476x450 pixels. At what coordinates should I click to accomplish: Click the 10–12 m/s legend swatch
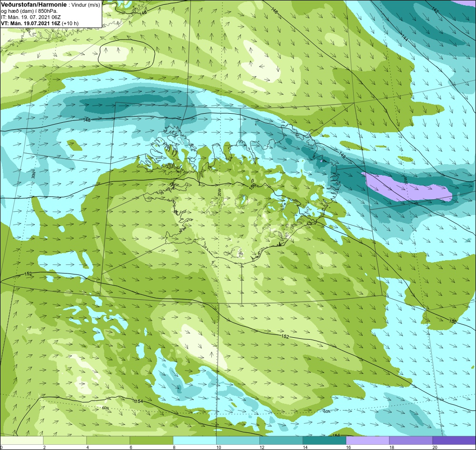(x=238, y=440)
